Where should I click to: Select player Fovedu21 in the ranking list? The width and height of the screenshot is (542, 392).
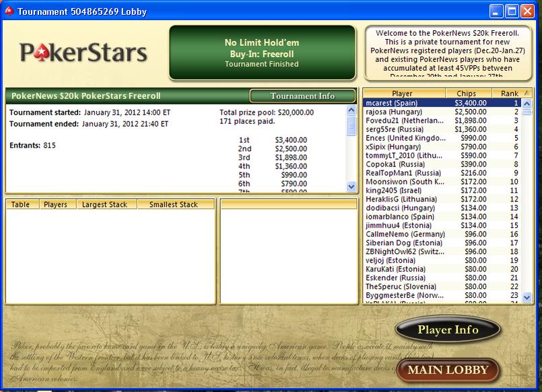click(x=442, y=121)
